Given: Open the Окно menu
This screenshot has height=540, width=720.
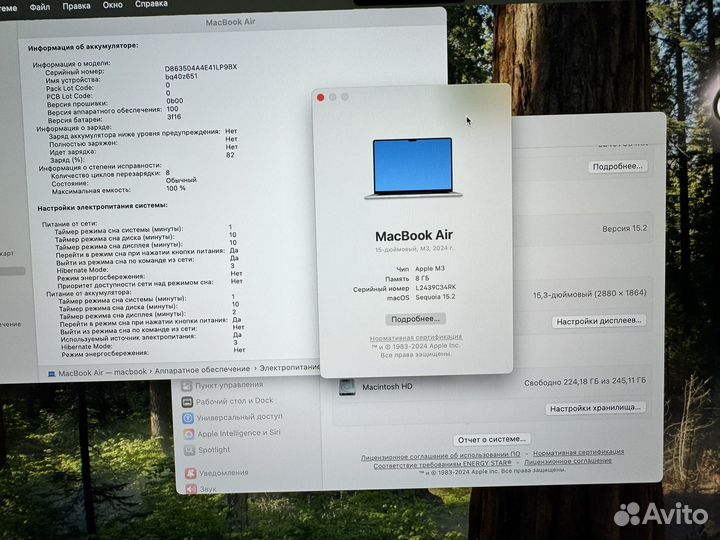Looking at the screenshot, I should click(x=112, y=5).
